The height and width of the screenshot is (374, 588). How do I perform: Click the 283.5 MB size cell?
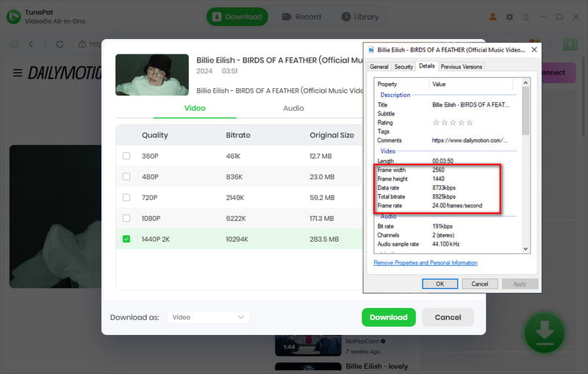[324, 239]
